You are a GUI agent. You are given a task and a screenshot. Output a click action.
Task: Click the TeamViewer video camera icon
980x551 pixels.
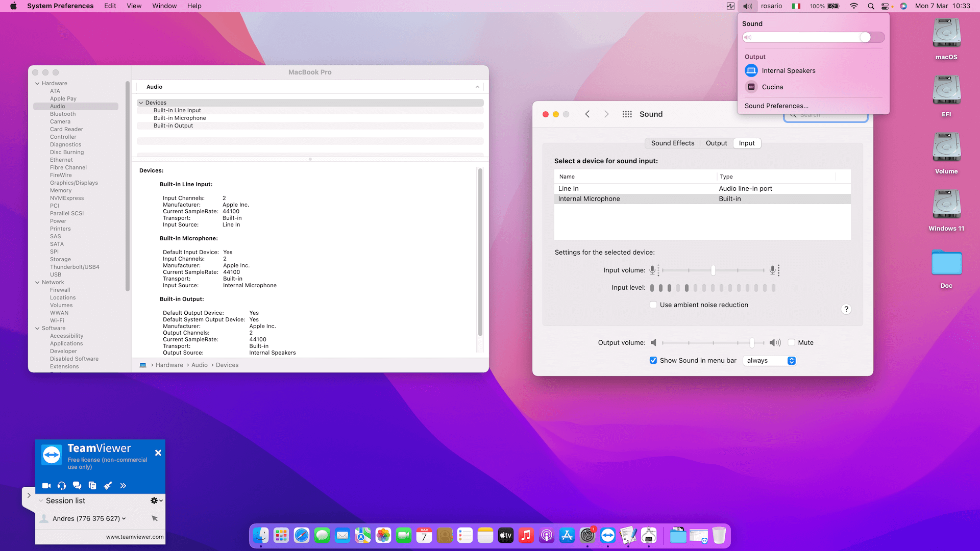(46, 486)
